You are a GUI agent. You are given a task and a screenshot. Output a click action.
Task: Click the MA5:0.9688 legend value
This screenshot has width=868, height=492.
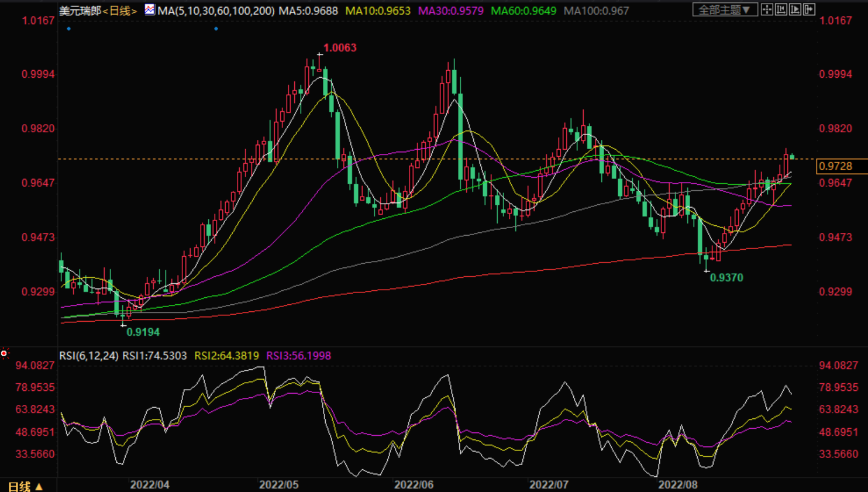click(308, 11)
